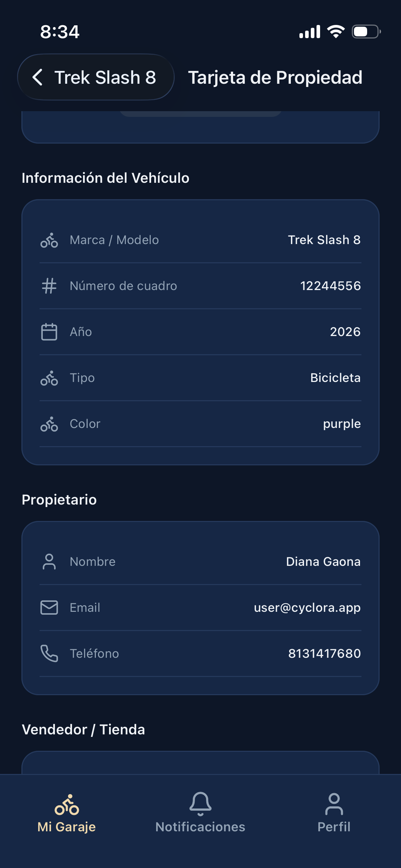Select the frame number value 12244556
Image resolution: width=401 pixels, height=868 pixels.
(330, 286)
